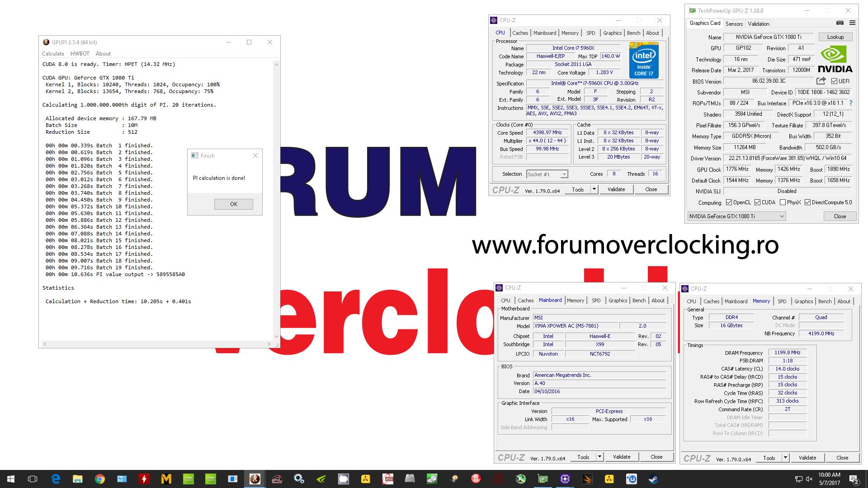Image resolution: width=868 pixels, height=488 pixels.
Task: Click Close button in GPU-Z window
Action: (840, 216)
